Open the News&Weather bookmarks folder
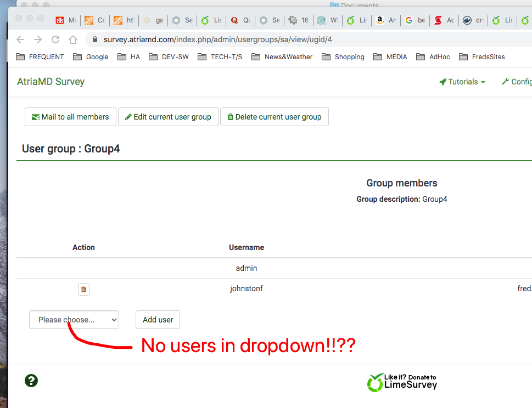 coord(282,57)
